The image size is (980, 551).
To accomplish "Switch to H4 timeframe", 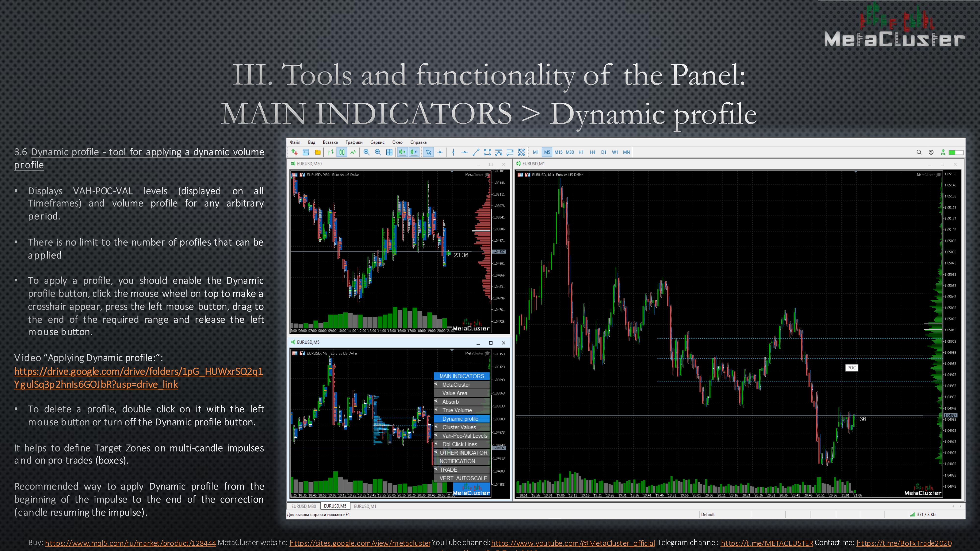I will click(x=592, y=152).
